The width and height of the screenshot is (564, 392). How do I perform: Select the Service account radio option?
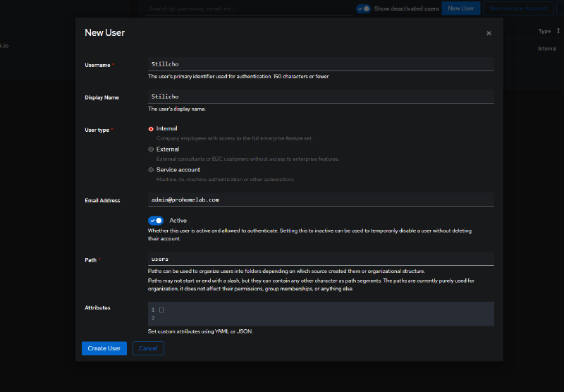pos(151,170)
